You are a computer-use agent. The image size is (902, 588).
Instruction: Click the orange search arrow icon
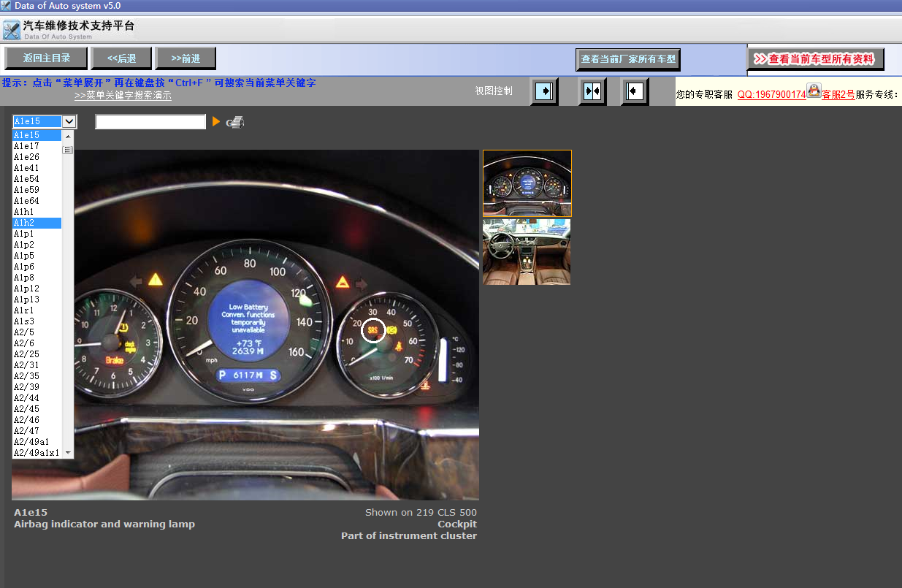tap(216, 121)
